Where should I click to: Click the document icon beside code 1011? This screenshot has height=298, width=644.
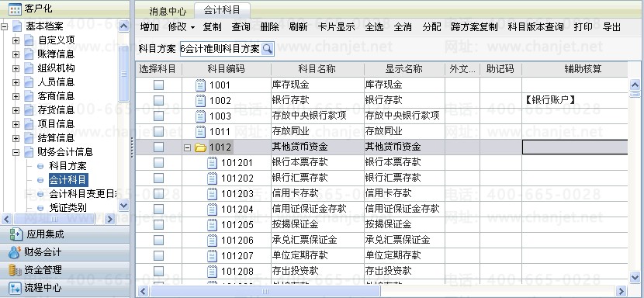(200, 131)
